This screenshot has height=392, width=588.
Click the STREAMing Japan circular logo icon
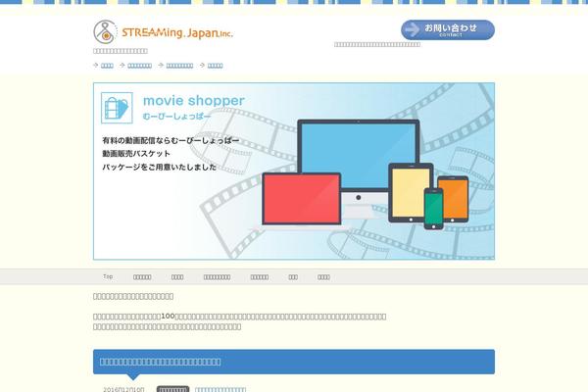point(106,32)
